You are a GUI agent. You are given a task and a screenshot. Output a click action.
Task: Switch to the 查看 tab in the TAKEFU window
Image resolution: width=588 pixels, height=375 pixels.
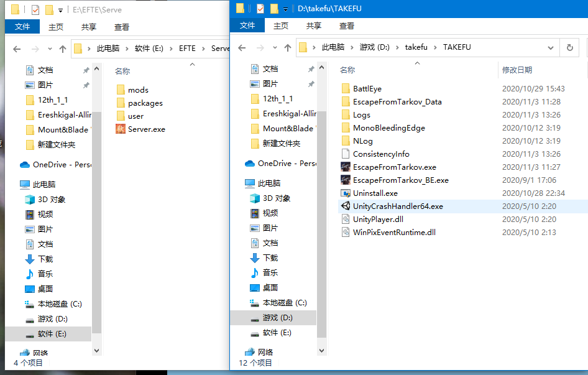coord(346,25)
